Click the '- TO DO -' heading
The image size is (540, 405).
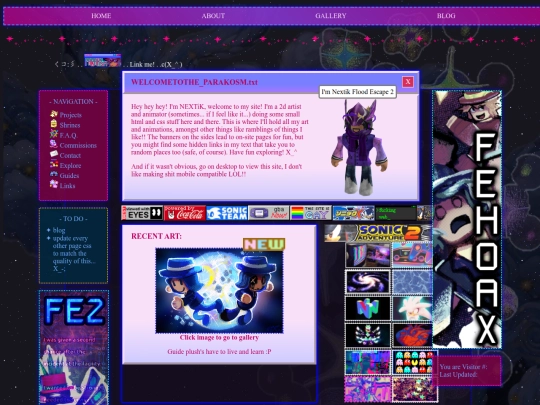tap(73, 219)
